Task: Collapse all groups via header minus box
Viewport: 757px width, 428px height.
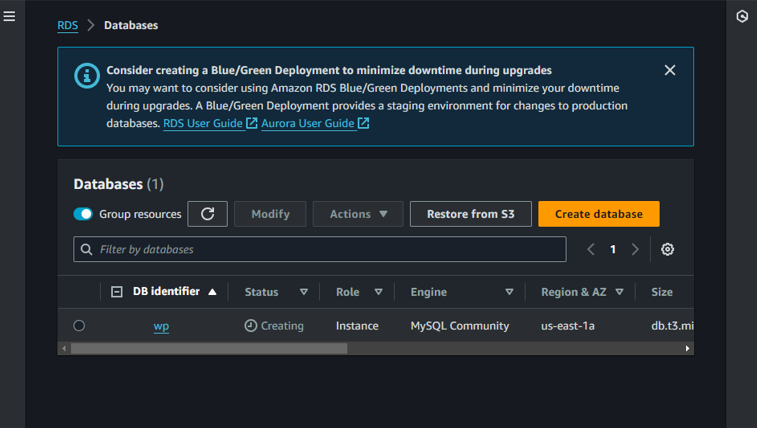Action: tap(116, 291)
